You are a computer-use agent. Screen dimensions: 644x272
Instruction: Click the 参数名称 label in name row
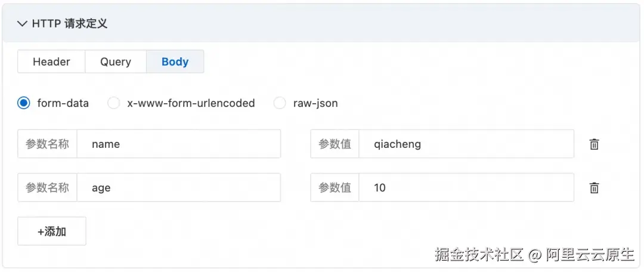tap(47, 144)
